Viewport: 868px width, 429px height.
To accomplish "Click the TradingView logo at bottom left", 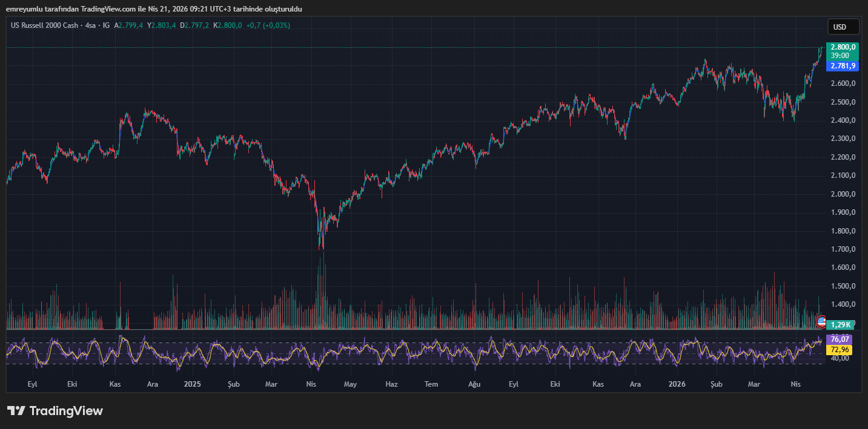I will (55, 411).
